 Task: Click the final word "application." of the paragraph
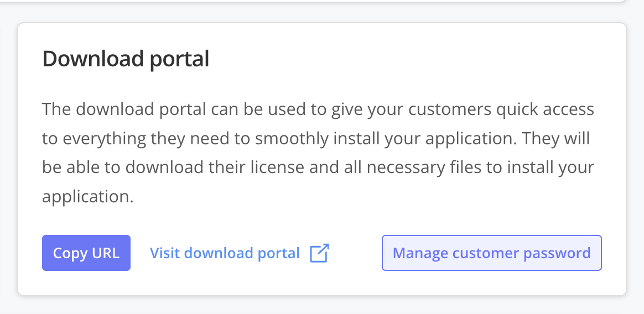(x=88, y=196)
